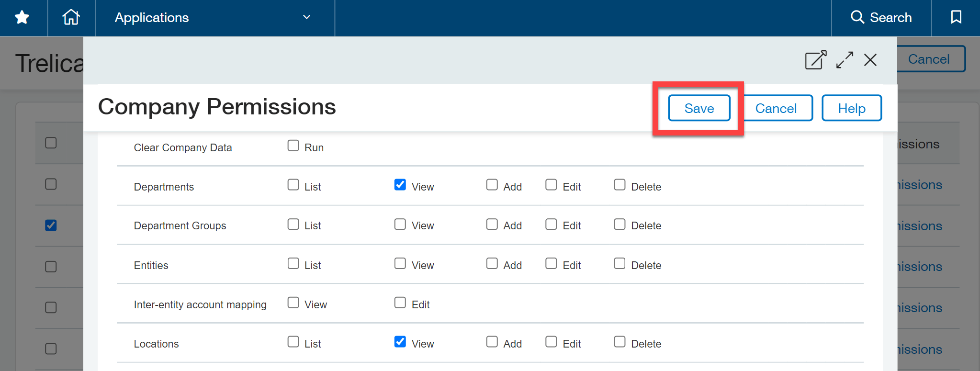This screenshot has width=980, height=371.
Task: Check Delete for Entities
Action: pos(620,263)
